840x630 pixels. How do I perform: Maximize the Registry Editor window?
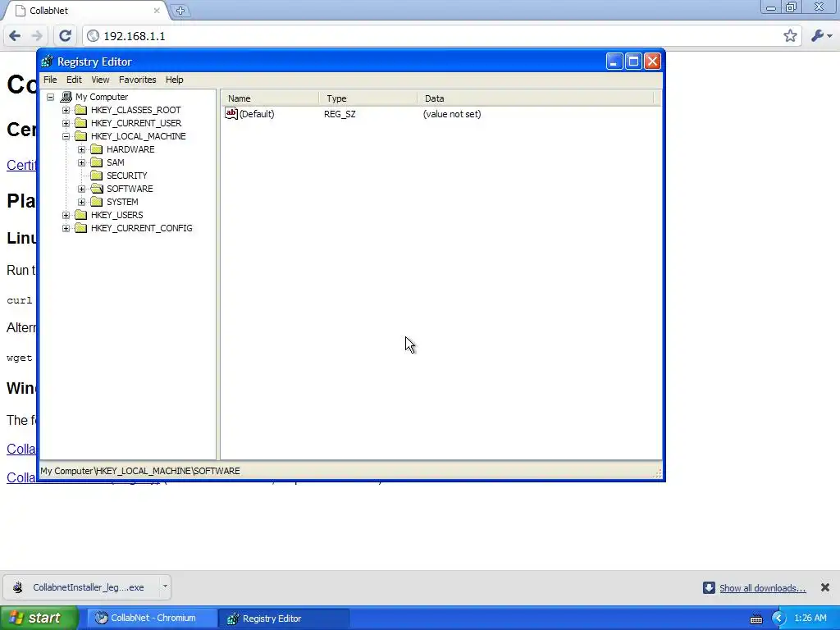[x=633, y=62]
